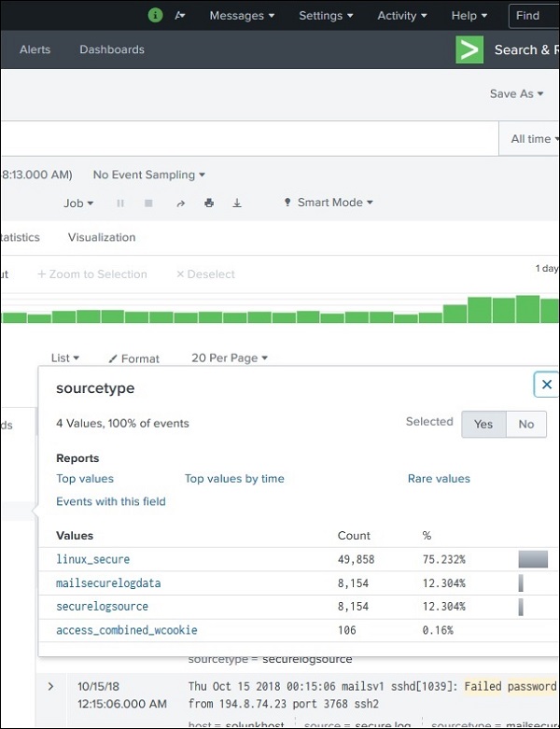Open the 20 Per Page dropdown
The width and height of the screenshot is (560, 729).
click(x=230, y=357)
